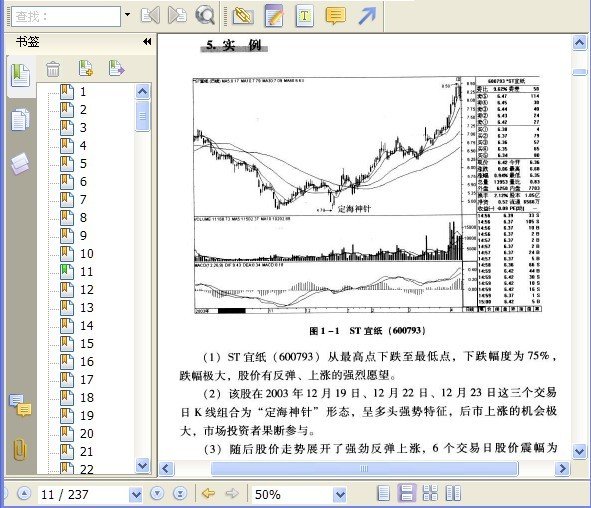Screen dimensions: 591x508
Task: Select the typewriter text tool icon
Action: click(305, 15)
